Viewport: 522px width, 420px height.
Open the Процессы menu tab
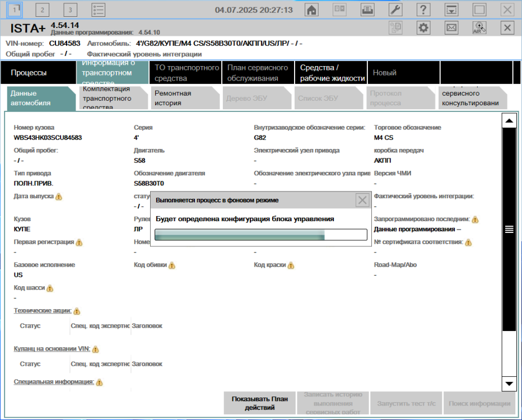[29, 72]
